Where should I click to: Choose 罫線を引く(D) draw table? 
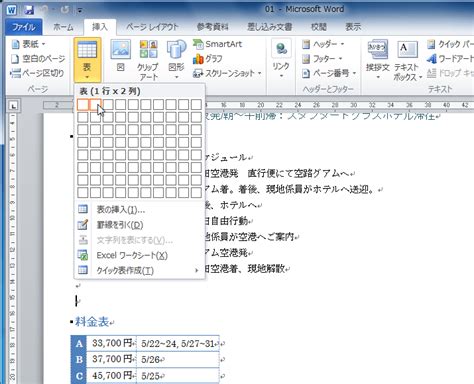(139, 225)
